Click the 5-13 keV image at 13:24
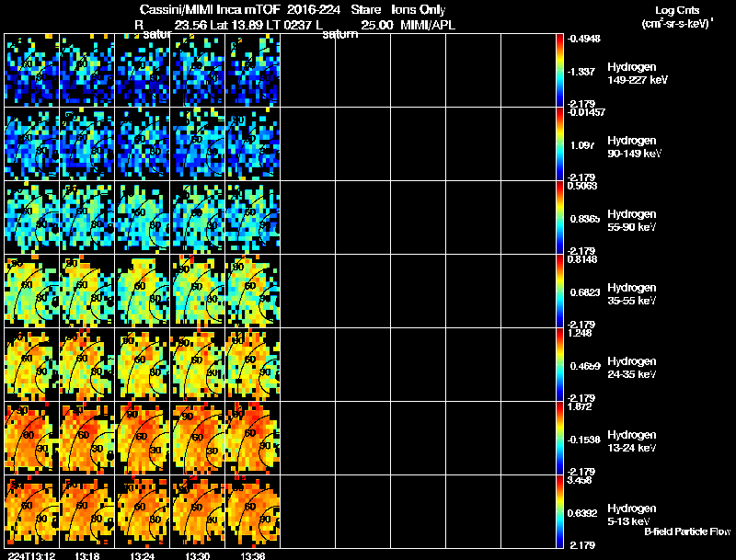This screenshot has width=736, height=560. [x=143, y=512]
